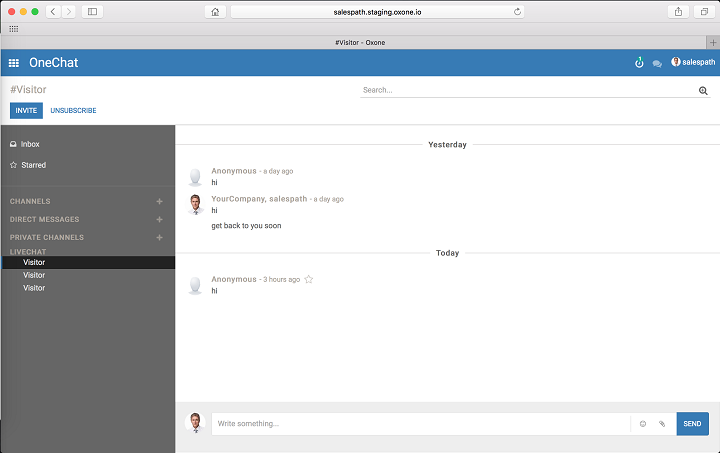720x453 pixels.
Task: Select the highlighted Visitor livechat
Action: (x=88, y=263)
